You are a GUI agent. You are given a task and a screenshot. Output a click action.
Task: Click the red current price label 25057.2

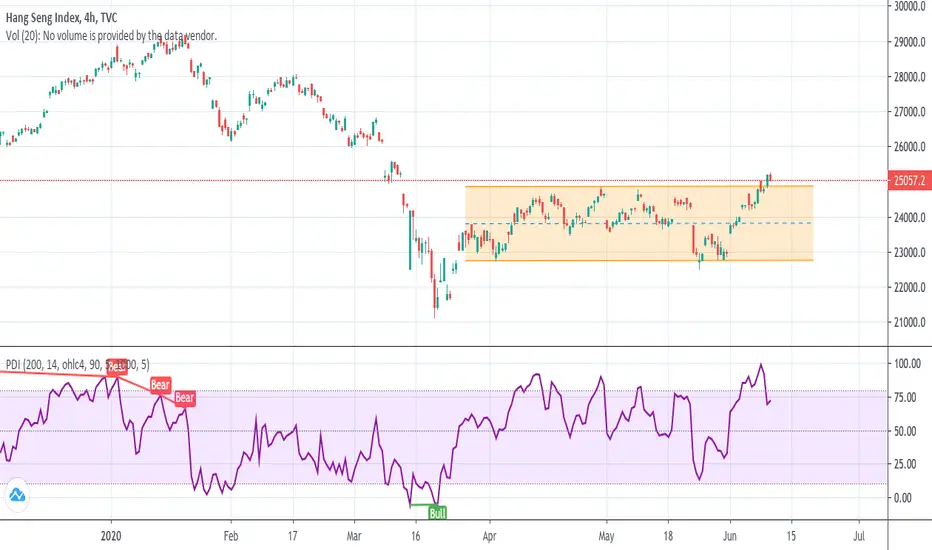pos(909,181)
